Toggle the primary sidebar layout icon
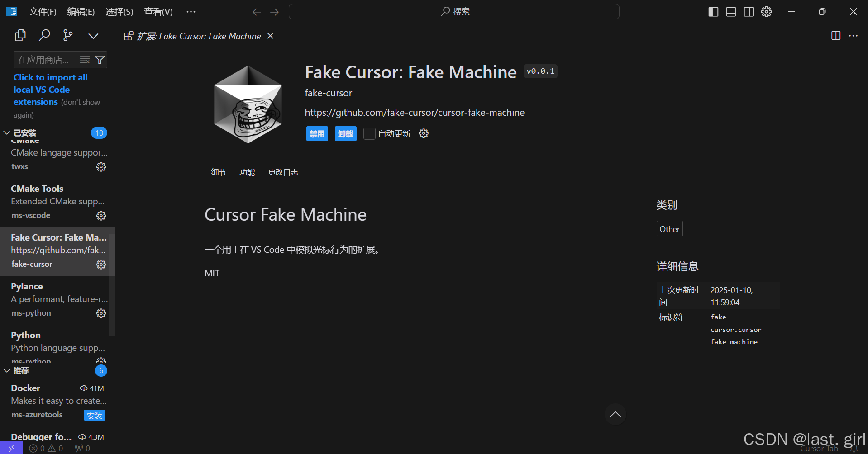 click(x=713, y=12)
